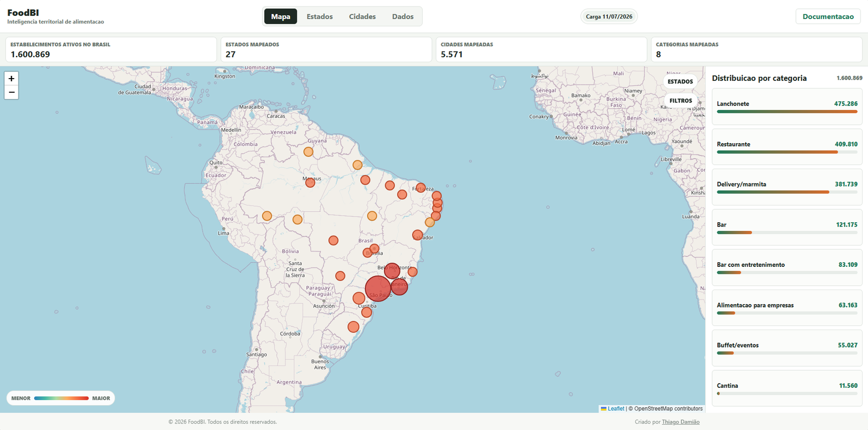Select the Salvador circle marker
The width and height of the screenshot is (868, 430).
[x=417, y=235]
